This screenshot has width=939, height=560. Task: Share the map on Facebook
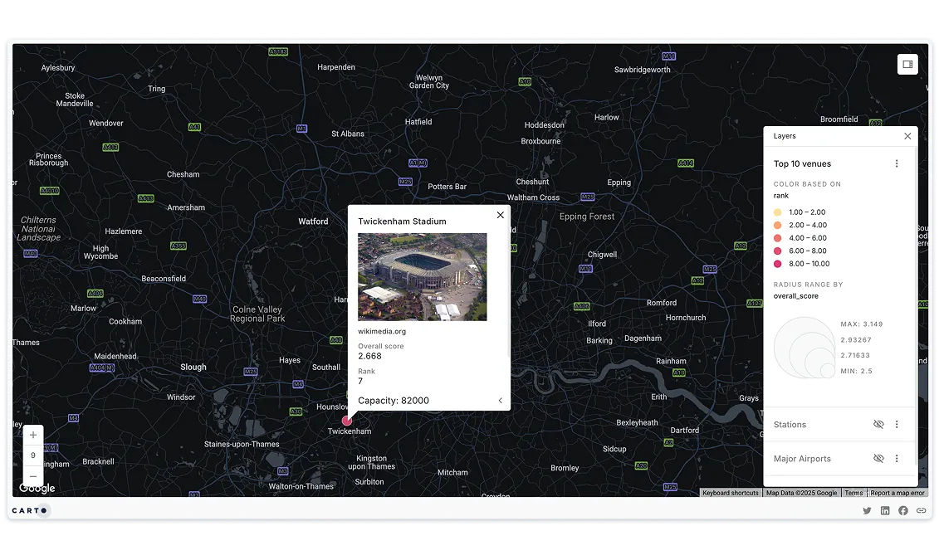(x=903, y=510)
